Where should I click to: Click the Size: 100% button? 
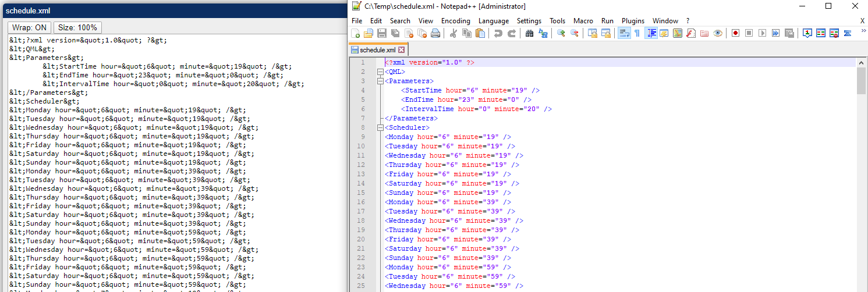point(78,27)
